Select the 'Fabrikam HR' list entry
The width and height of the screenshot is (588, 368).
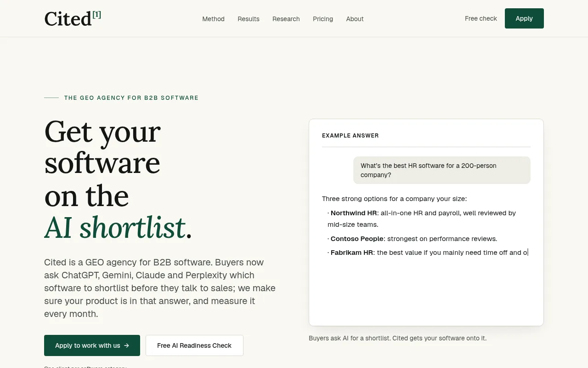pyautogui.click(x=428, y=253)
